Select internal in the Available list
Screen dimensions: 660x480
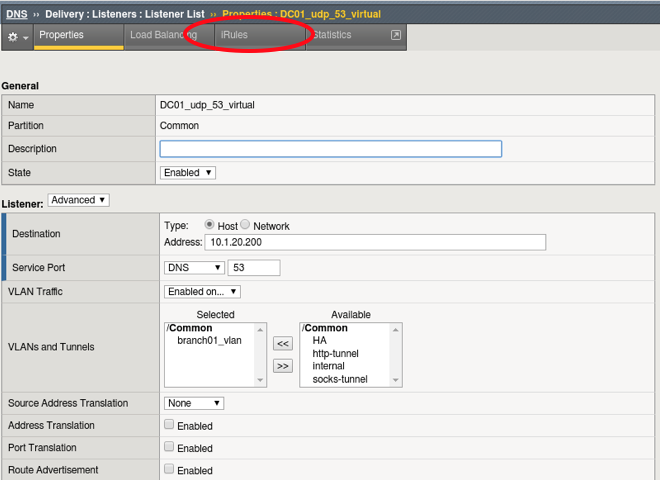pos(328,366)
